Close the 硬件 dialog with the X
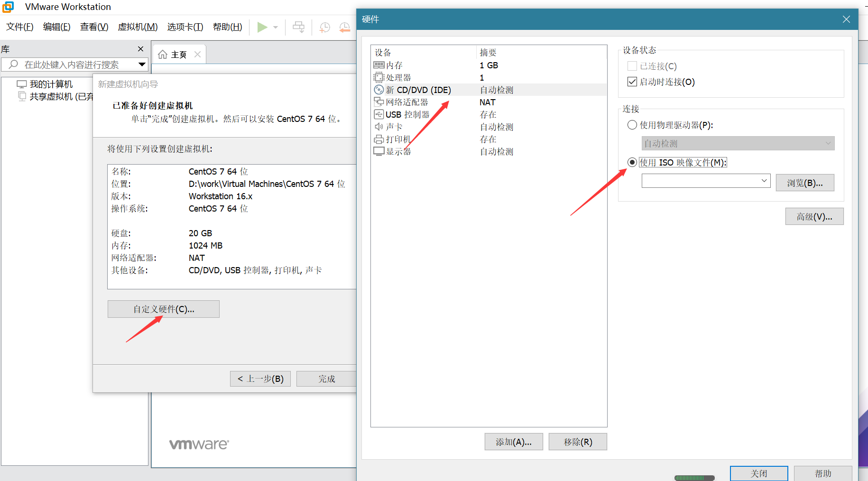 846,19
